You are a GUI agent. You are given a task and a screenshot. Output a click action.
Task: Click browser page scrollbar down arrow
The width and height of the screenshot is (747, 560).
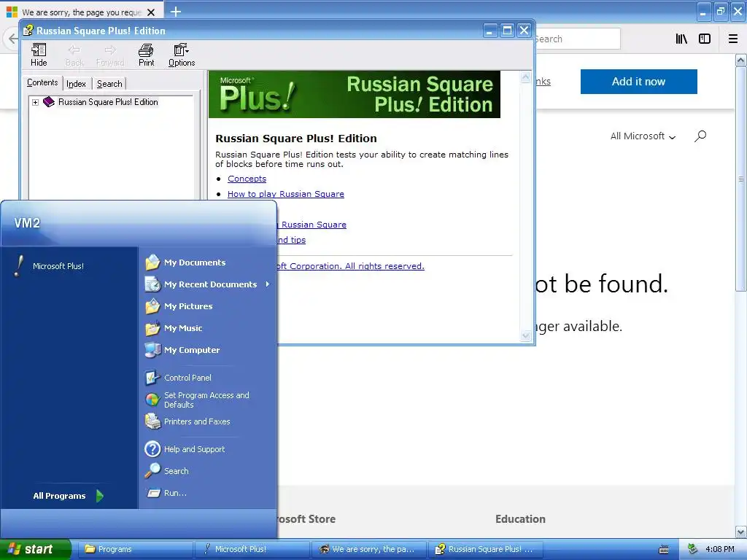(x=741, y=532)
